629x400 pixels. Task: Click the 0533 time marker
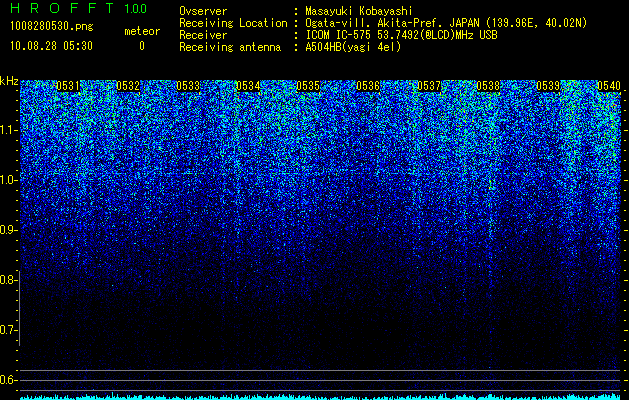point(188,86)
